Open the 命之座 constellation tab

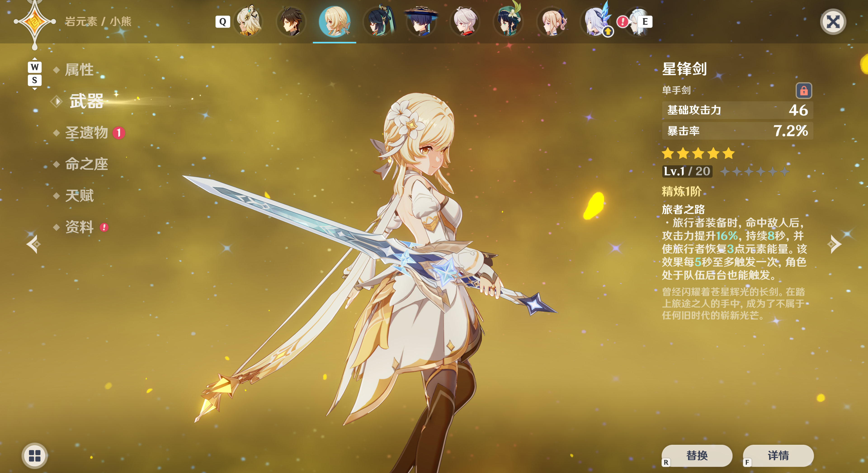pyautogui.click(x=86, y=164)
